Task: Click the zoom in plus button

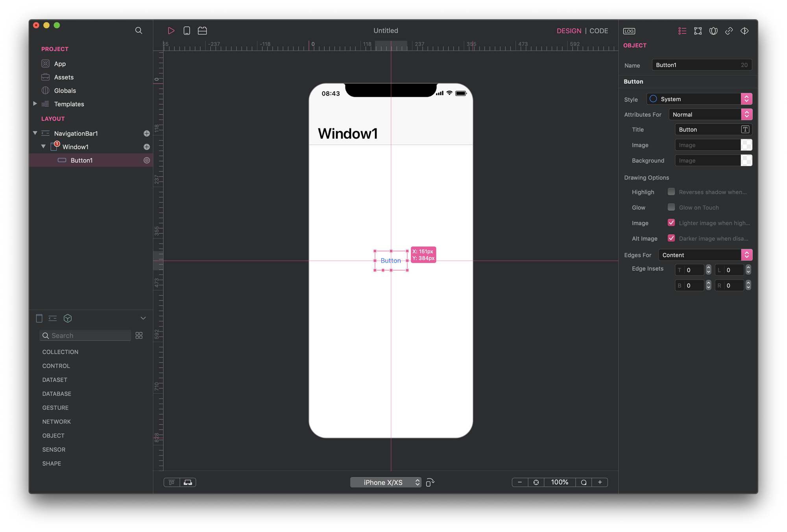Action: tap(600, 482)
